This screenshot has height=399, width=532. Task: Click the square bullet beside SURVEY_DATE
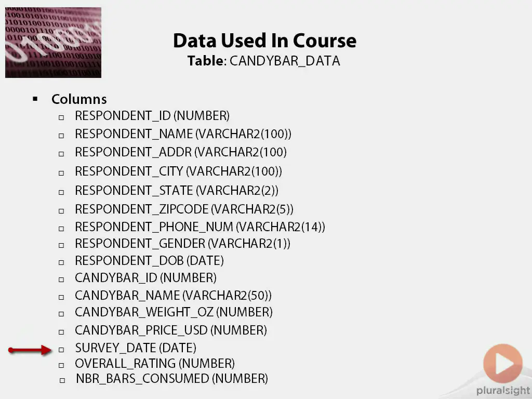tap(61, 350)
